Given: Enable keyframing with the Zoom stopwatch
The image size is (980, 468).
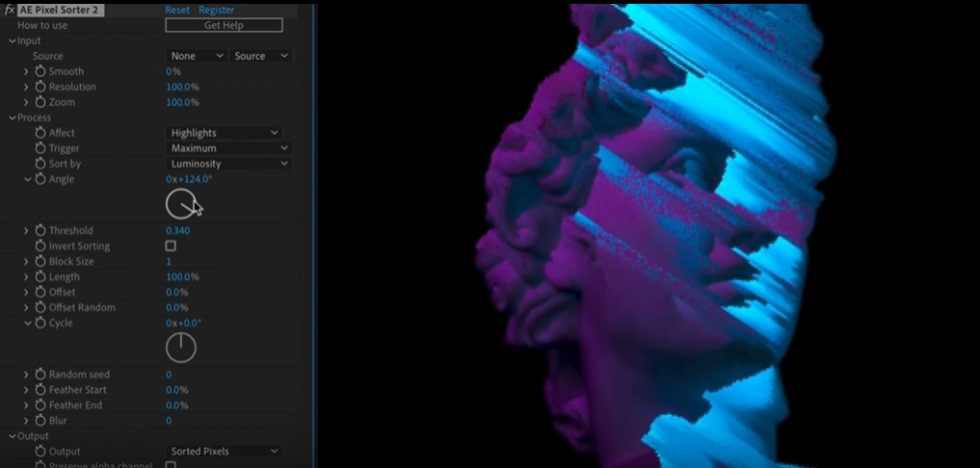Looking at the screenshot, I should point(40,103).
